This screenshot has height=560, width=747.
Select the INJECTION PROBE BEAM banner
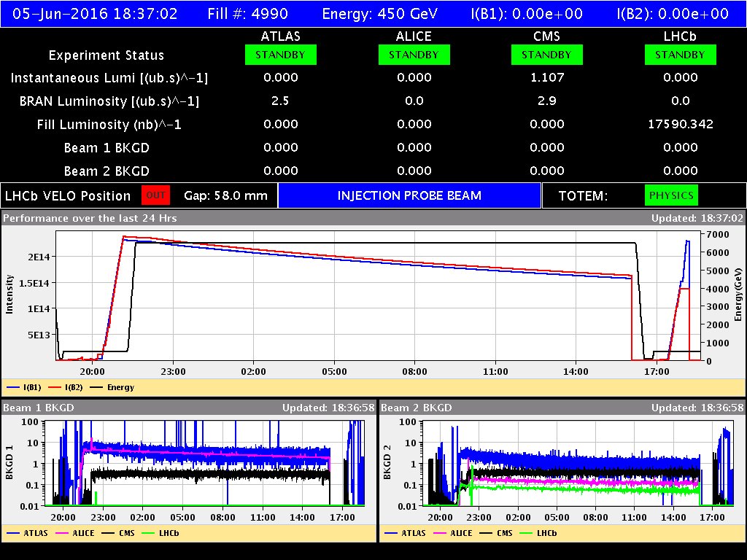point(410,195)
